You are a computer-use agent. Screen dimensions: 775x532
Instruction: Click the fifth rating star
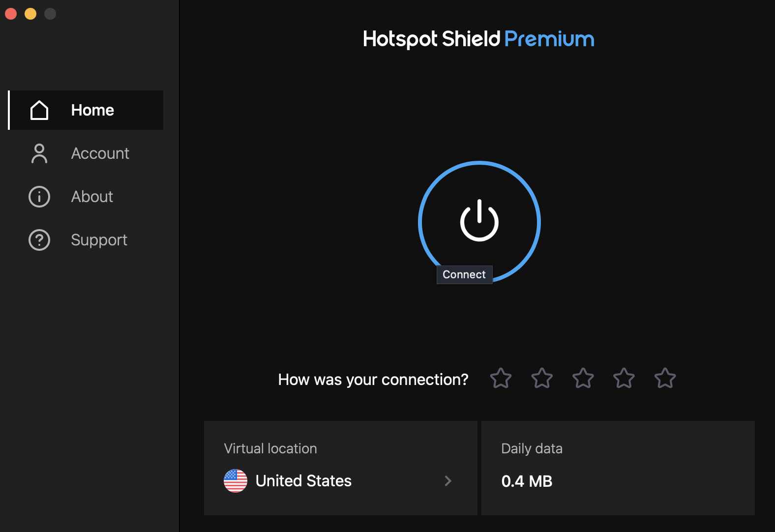[665, 379]
